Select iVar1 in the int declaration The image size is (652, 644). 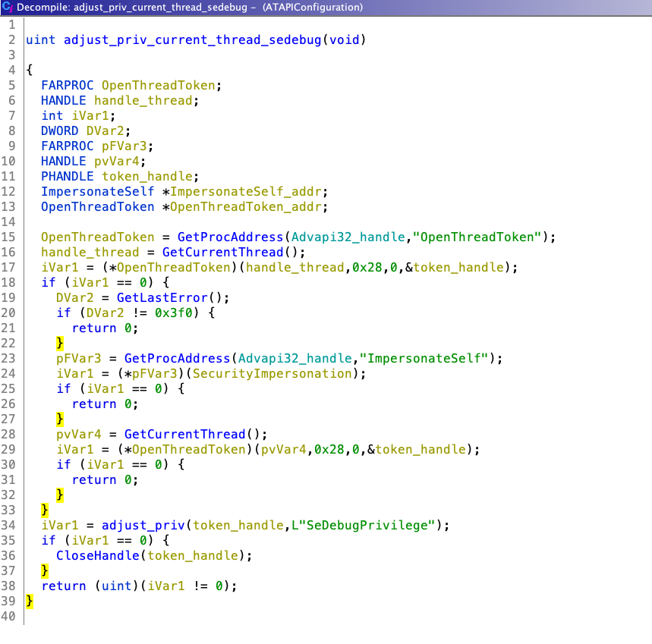90,115
